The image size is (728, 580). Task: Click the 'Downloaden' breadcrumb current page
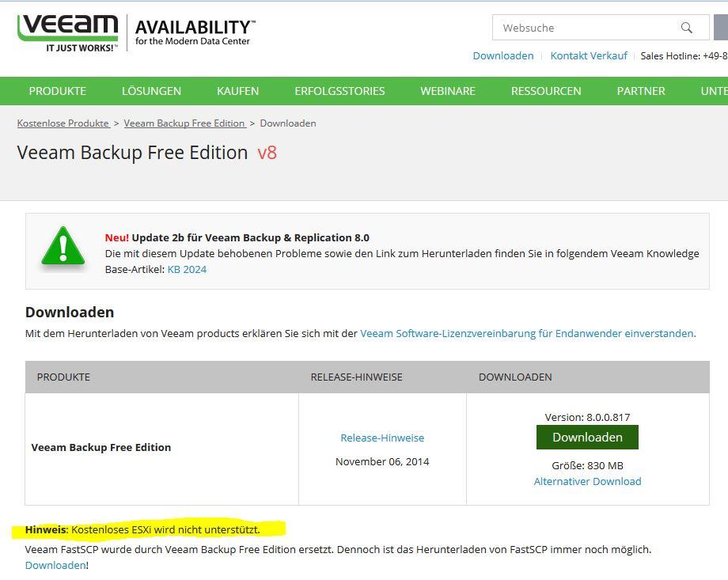288,123
